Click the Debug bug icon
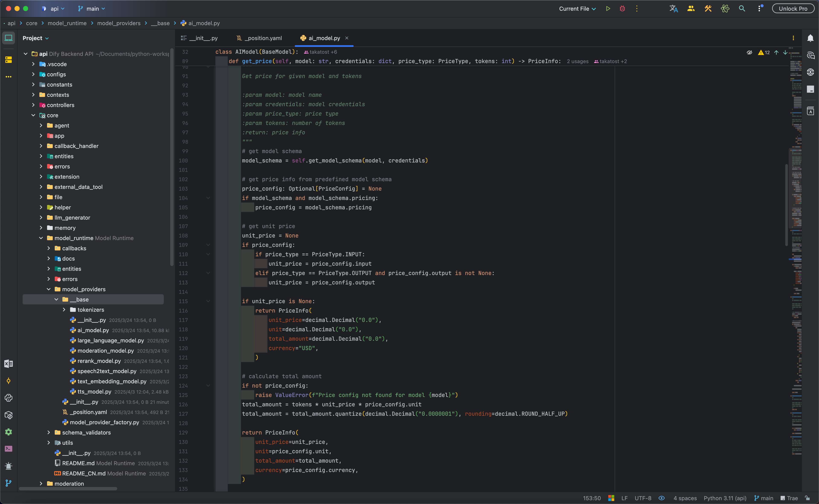Viewport: 819px width, 504px height. [622, 9]
